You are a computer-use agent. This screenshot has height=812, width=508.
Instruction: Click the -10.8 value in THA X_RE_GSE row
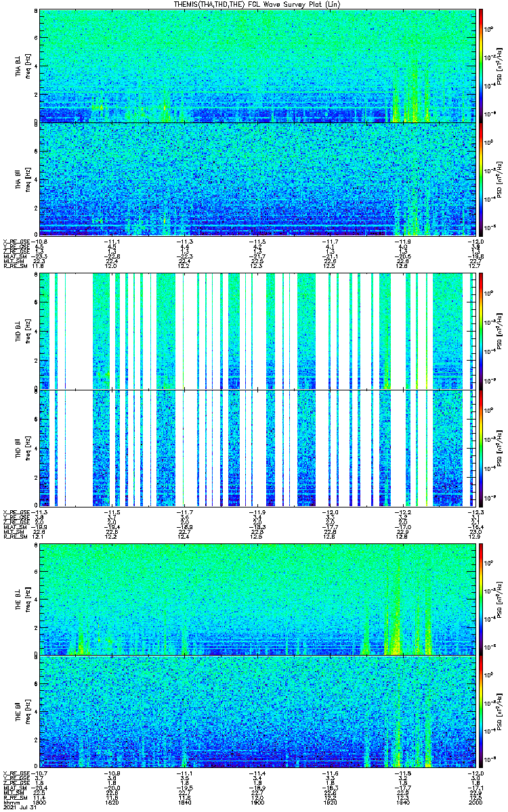click(x=40, y=242)
